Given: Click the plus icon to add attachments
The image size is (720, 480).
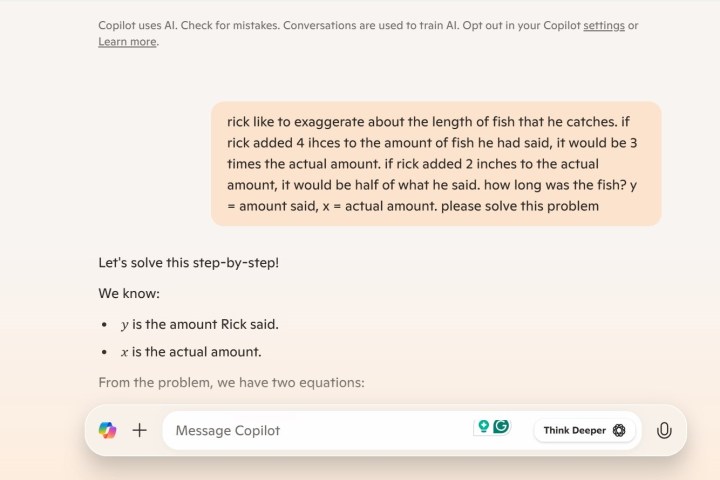Looking at the screenshot, I should click(x=140, y=430).
